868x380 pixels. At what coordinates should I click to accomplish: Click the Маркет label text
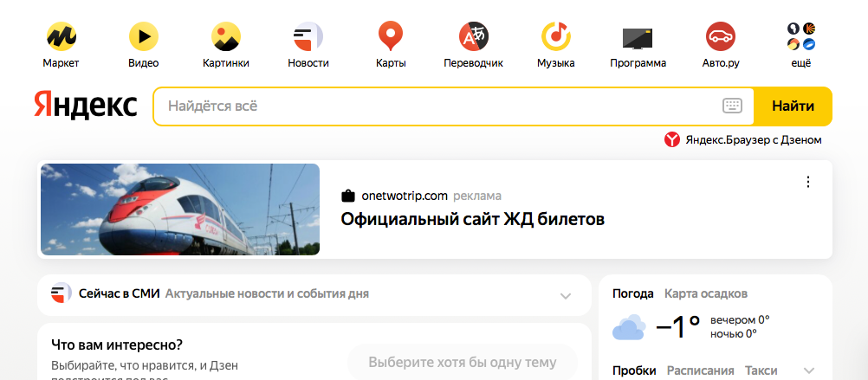[x=61, y=63]
